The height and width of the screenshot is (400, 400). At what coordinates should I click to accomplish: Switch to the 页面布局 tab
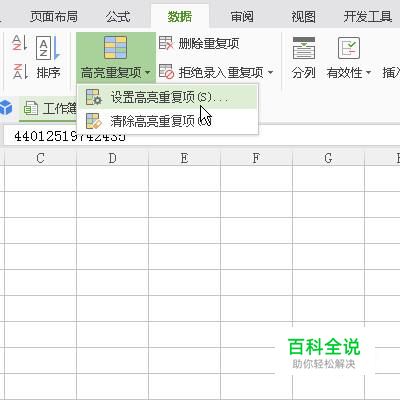click(54, 16)
